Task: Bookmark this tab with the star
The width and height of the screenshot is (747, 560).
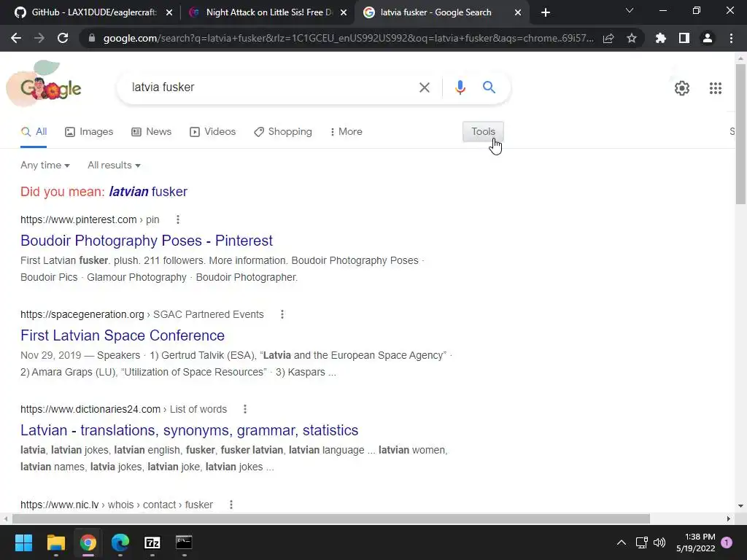Action: [632, 38]
